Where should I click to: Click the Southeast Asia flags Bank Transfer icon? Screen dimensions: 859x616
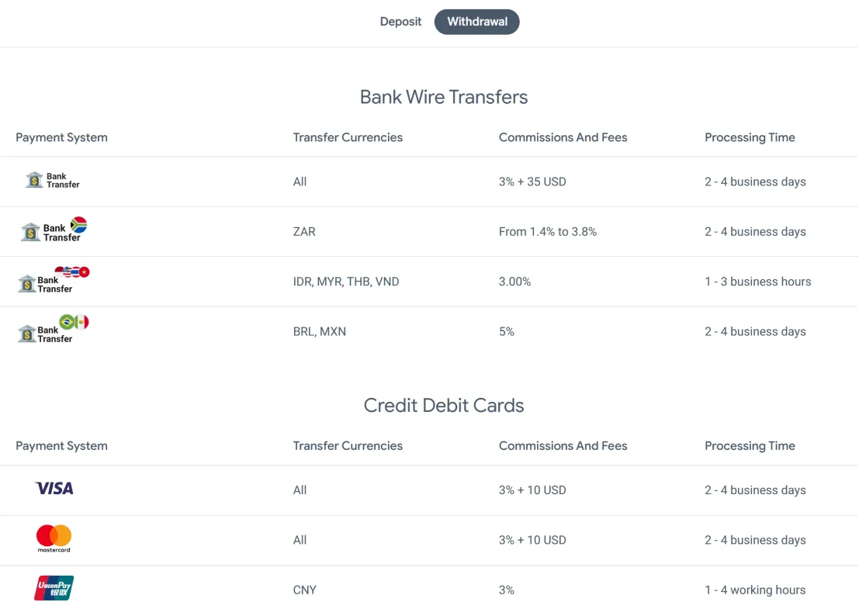(x=53, y=280)
